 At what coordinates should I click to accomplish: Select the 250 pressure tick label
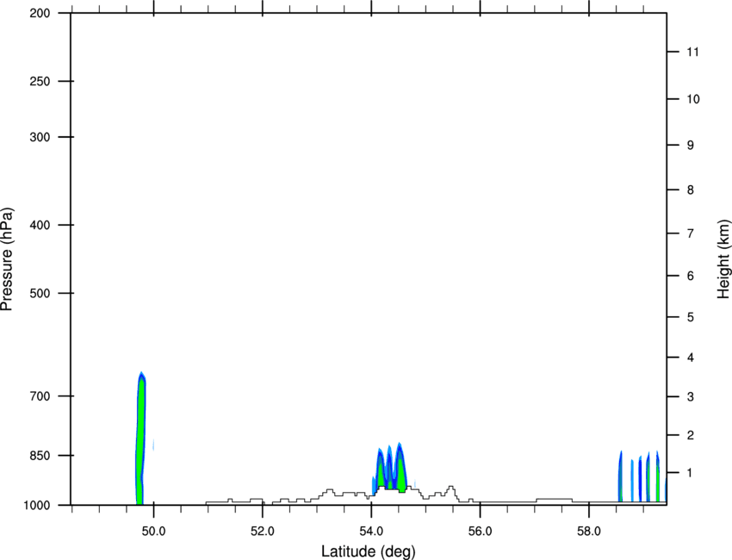pyautogui.click(x=40, y=81)
